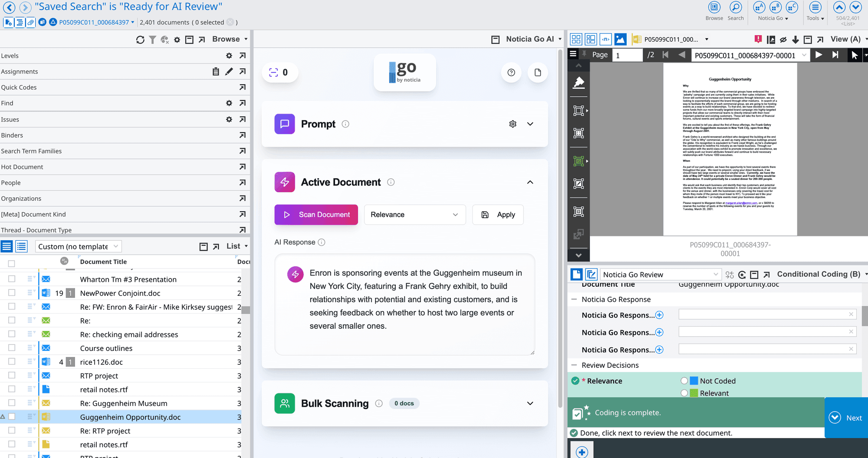Screen dimensions: 868x458
Task: Jump to last page in the viewer
Action: (x=835, y=55)
